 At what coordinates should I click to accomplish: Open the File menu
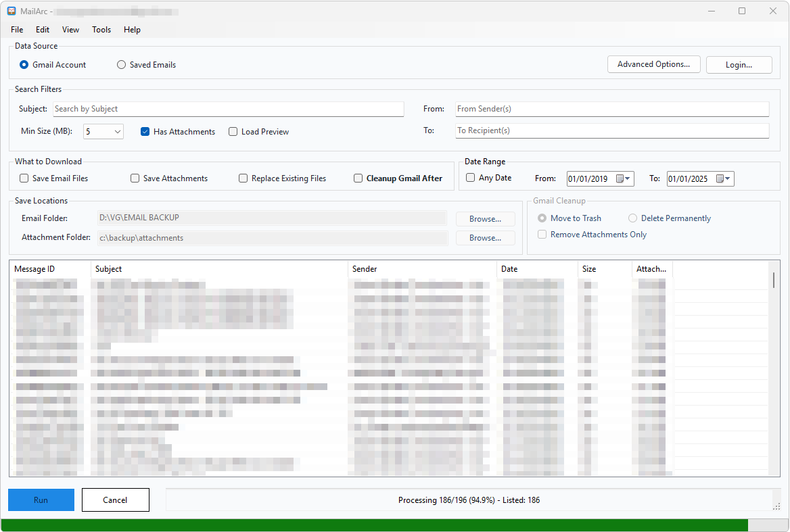(17, 30)
